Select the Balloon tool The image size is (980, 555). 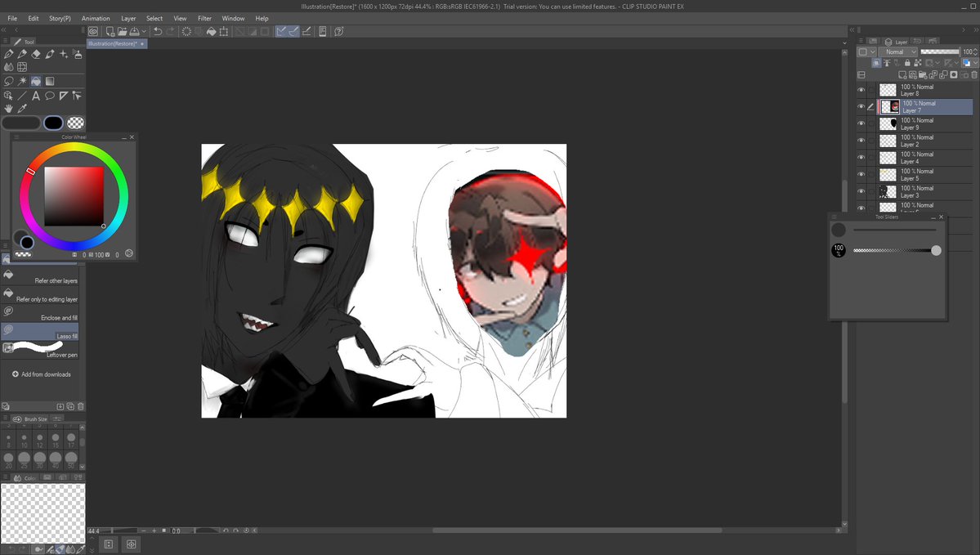(49, 96)
